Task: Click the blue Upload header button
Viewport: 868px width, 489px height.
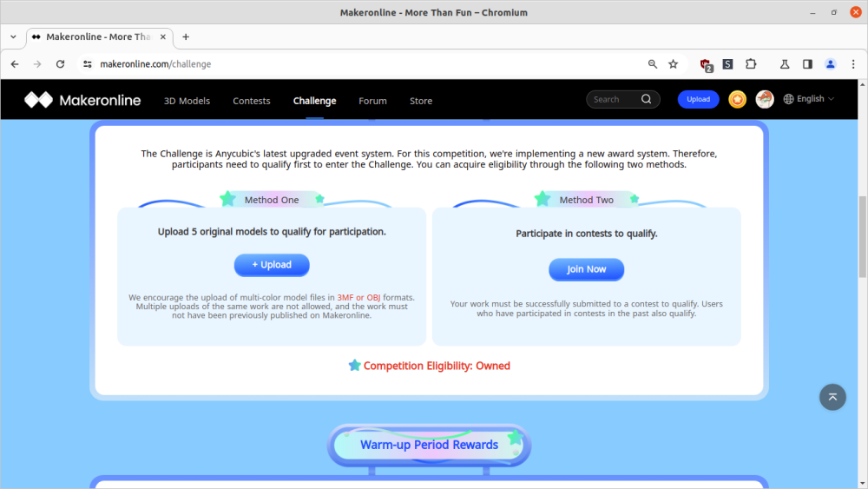Action: tap(698, 99)
